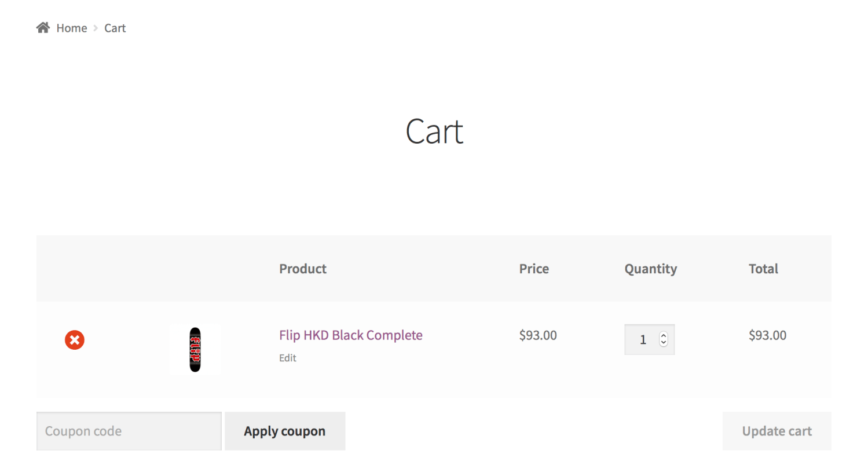Click the delete icon in the product row
This screenshot has width=868, height=476.
click(74, 340)
